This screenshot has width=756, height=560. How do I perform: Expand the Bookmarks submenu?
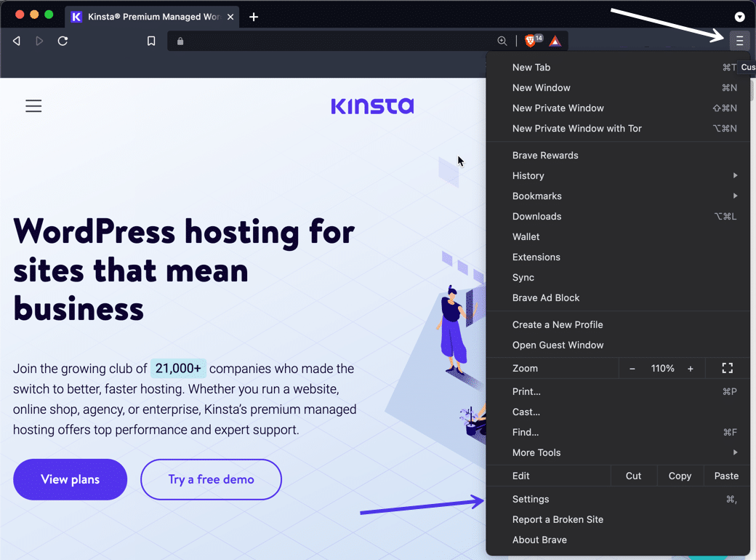537,196
